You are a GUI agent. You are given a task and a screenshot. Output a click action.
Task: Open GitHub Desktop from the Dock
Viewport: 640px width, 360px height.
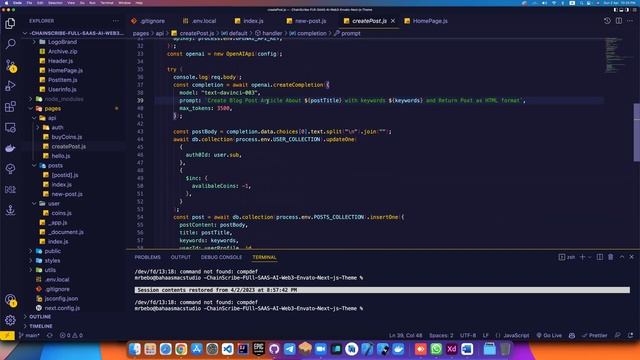coord(274,349)
